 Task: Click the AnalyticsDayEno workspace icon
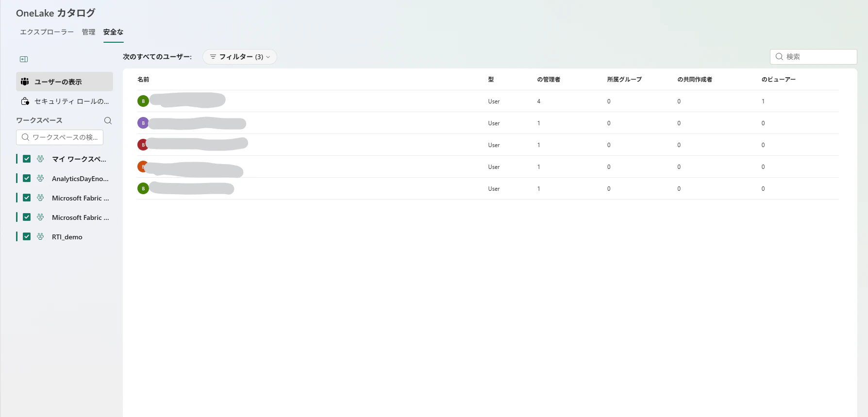click(40, 178)
